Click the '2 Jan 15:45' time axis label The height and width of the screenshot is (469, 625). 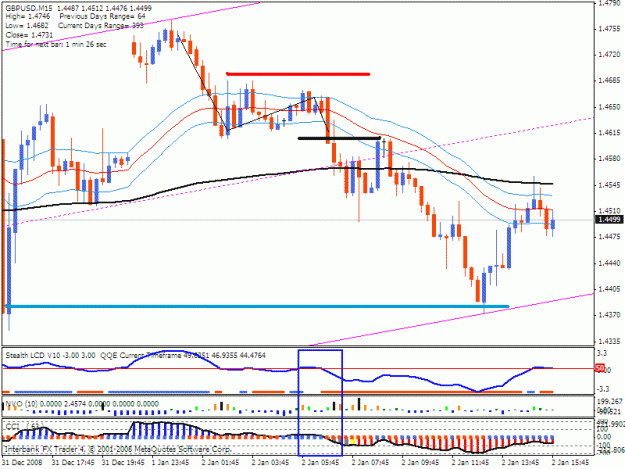click(x=570, y=463)
